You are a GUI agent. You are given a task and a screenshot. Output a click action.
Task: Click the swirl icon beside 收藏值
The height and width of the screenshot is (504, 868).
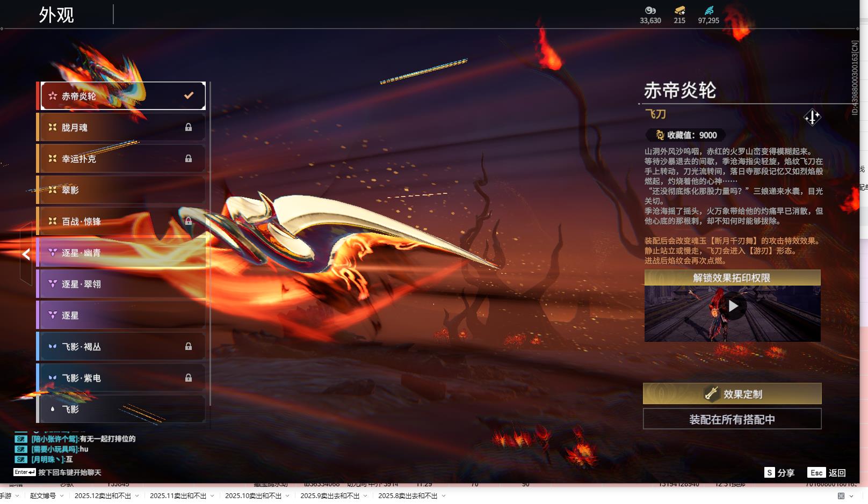tap(660, 135)
